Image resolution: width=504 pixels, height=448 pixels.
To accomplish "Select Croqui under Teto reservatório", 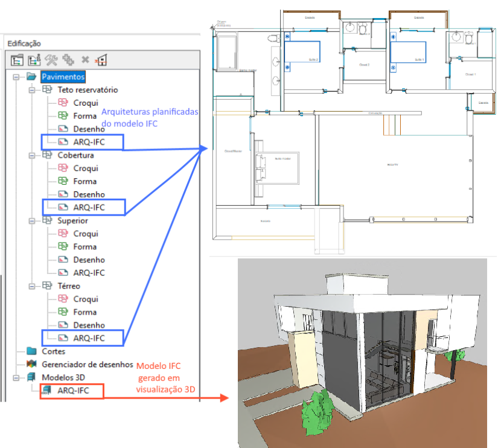I will point(85,103).
